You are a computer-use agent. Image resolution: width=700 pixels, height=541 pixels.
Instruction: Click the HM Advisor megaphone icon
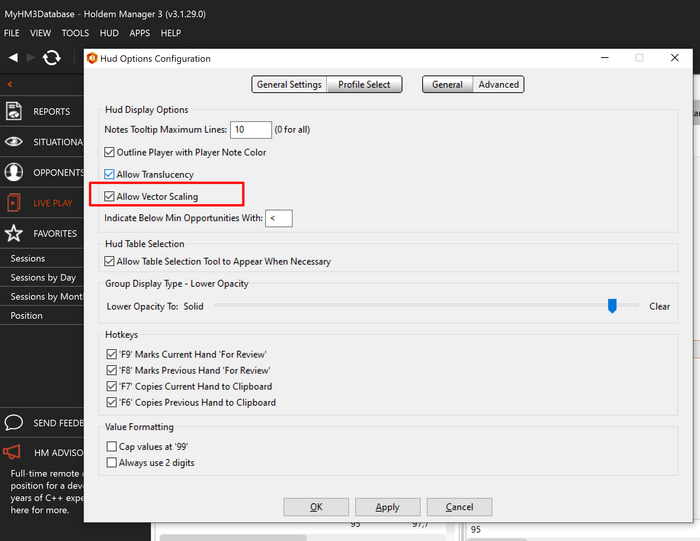(x=12, y=452)
